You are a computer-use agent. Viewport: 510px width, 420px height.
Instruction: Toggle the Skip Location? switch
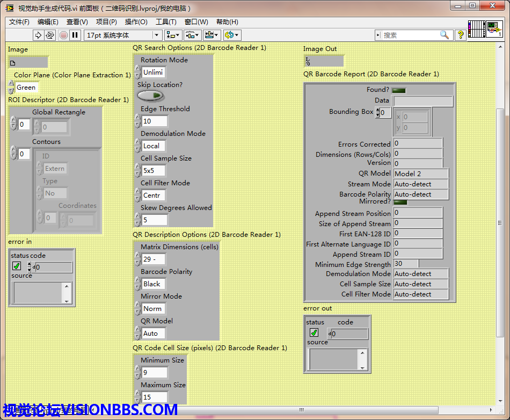pos(150,96)
